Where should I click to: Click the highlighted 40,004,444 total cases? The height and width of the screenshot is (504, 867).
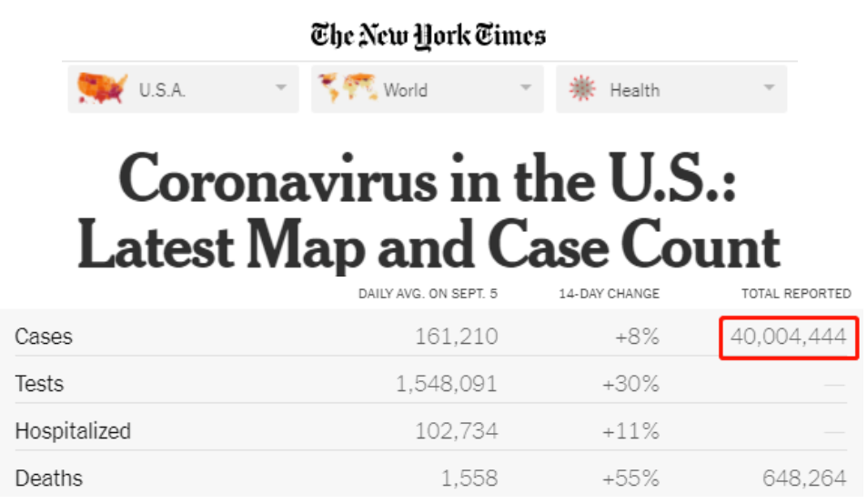tap(788, 338)
